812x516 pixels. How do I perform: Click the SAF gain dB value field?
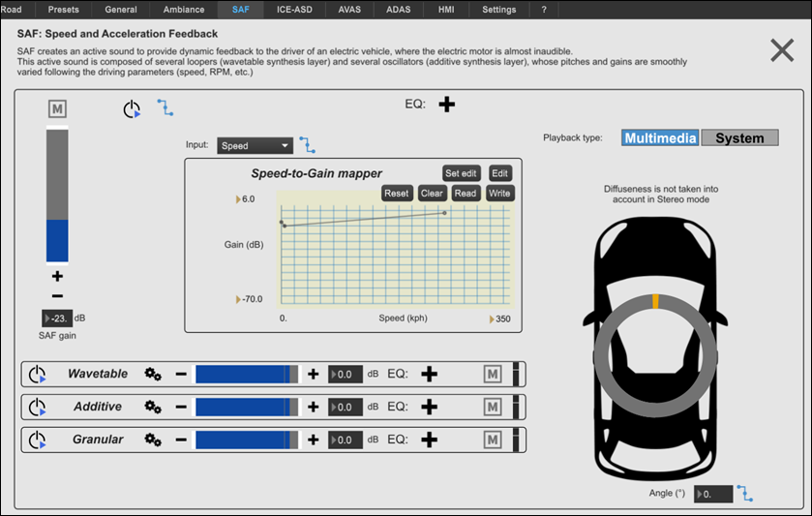click(x=57, y=319)
